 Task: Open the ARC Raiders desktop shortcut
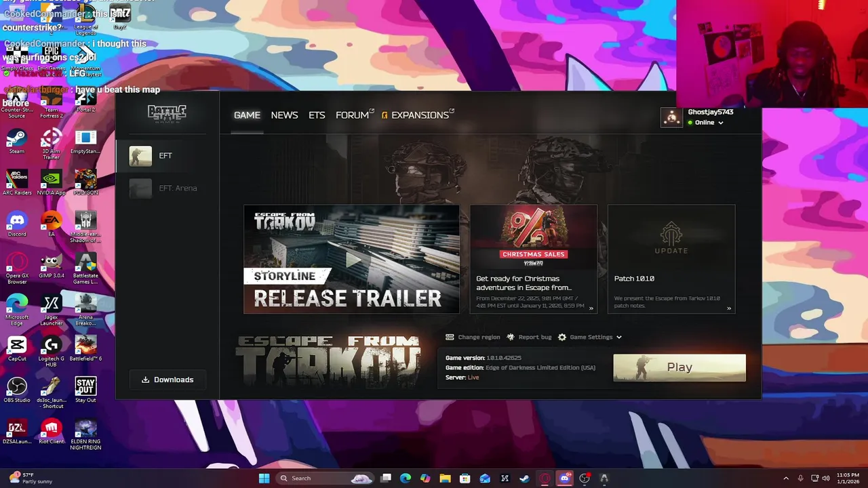(x=17, y=183)
